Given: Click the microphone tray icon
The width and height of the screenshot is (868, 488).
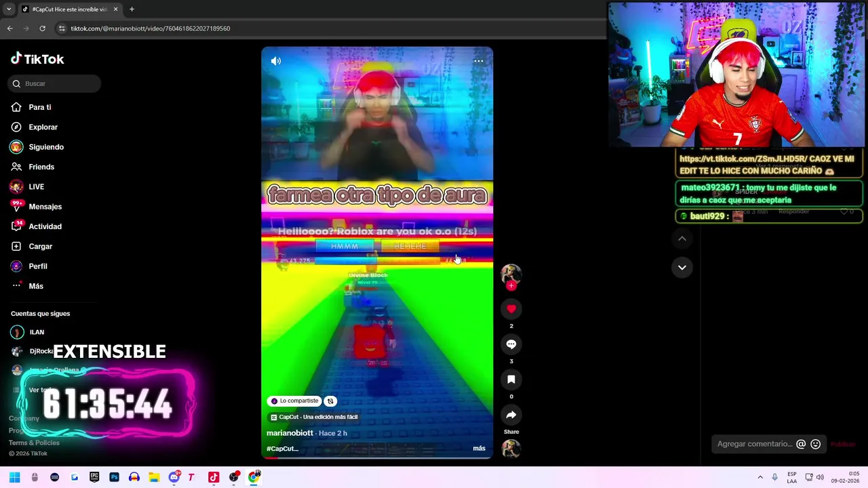Looking at the screenshot, I should (775, 477).
